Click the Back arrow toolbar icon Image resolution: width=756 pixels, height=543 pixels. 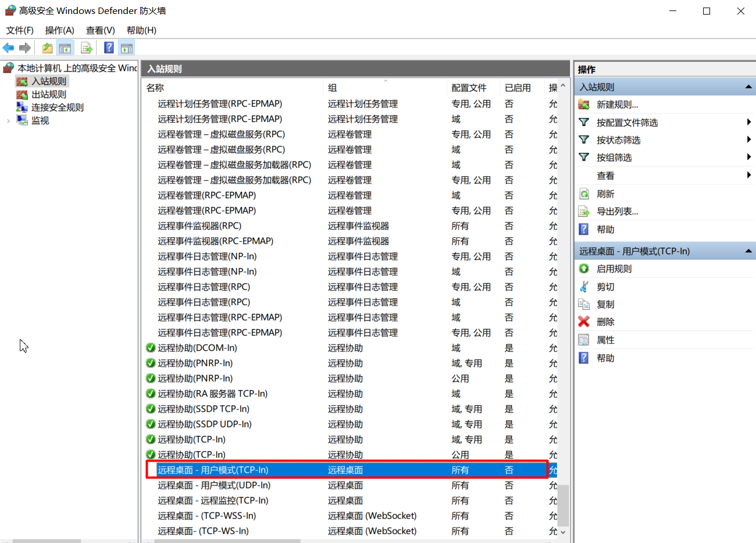(x=8, y=48)
